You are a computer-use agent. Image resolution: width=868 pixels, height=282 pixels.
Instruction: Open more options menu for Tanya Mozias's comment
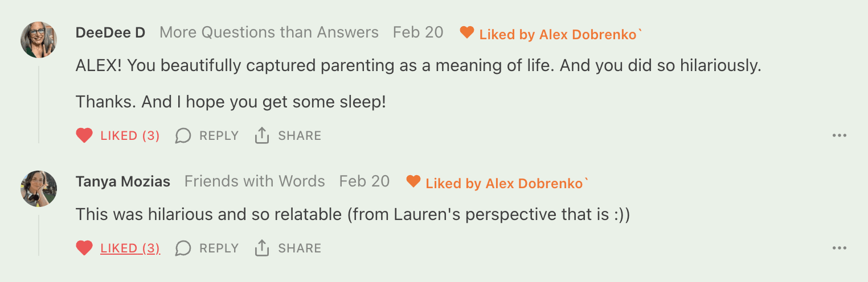click(x=840, y=248)
